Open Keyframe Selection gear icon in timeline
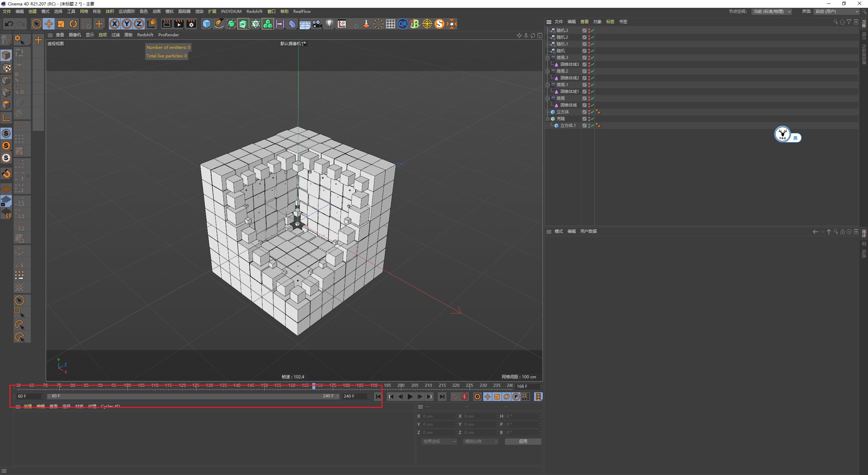Image resolution: width=868 pixels, height=475 pixels. click(477, 397)
